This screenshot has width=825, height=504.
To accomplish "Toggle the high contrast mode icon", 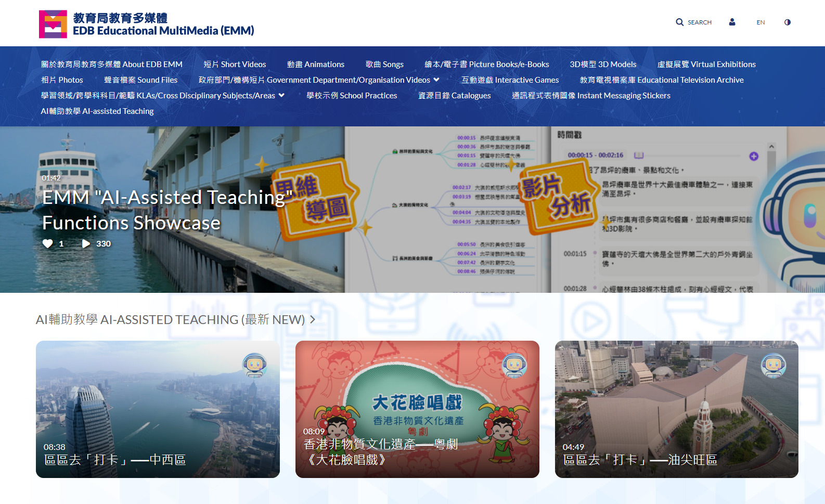I will click(787, 22).
